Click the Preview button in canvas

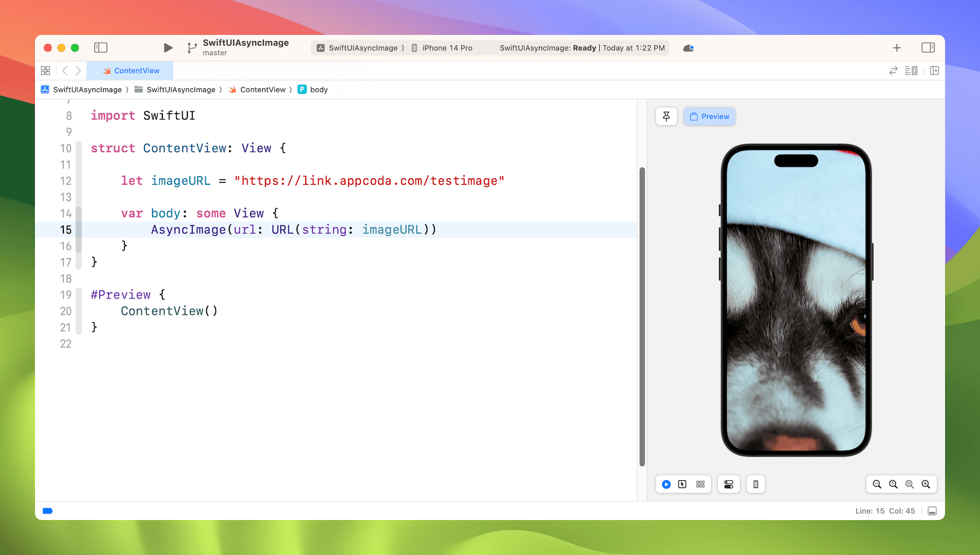point(709,116)
